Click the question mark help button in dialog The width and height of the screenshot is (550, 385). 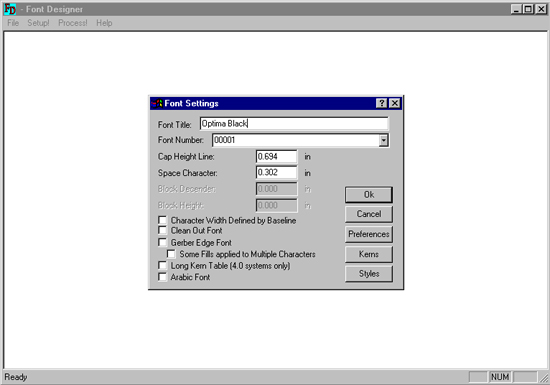click(x=381, y=103)
